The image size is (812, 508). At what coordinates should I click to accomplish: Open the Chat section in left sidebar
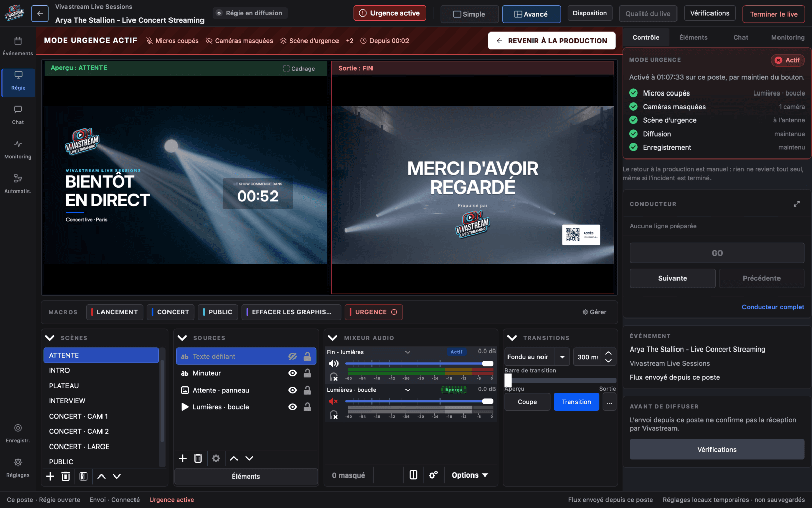pos(18,115)
